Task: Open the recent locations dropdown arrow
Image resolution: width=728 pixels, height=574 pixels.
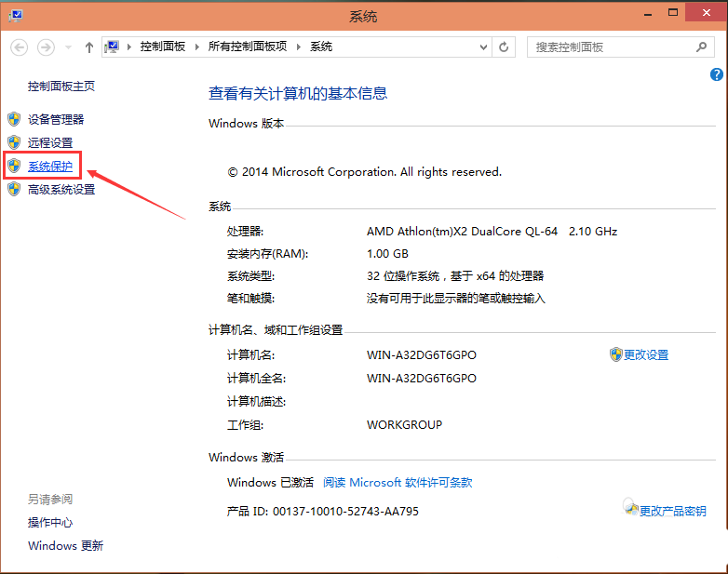Action: click(x=68, y=47)
